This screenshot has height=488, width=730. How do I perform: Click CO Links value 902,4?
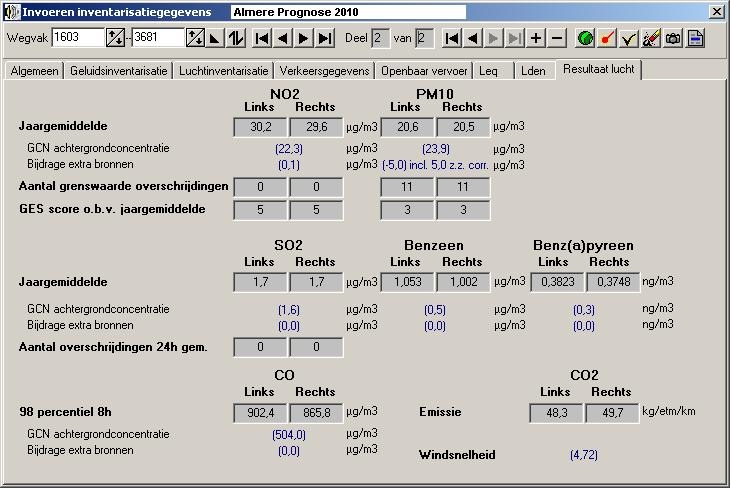(260, 413)
